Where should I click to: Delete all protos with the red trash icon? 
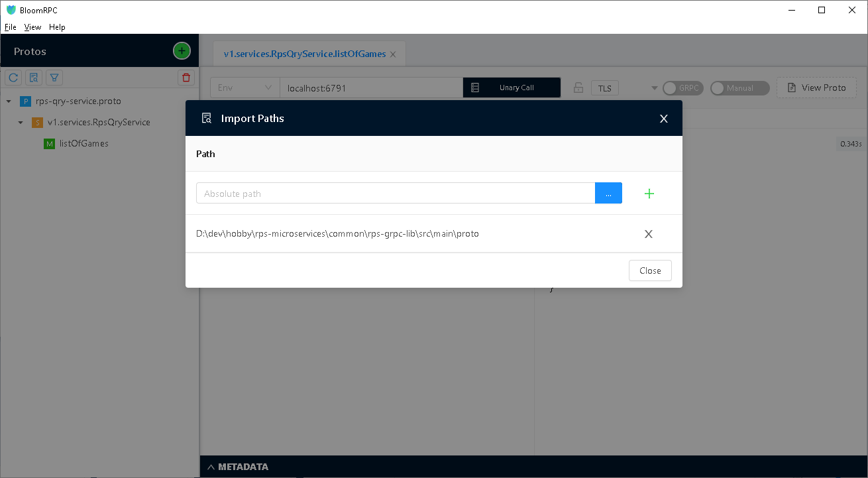coord(186,78)
